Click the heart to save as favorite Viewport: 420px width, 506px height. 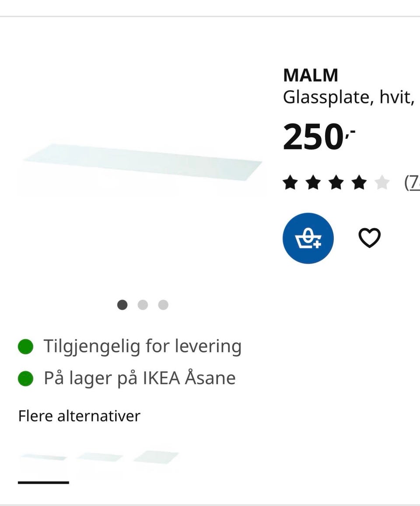pyautogui.click(x=370, y=238)
